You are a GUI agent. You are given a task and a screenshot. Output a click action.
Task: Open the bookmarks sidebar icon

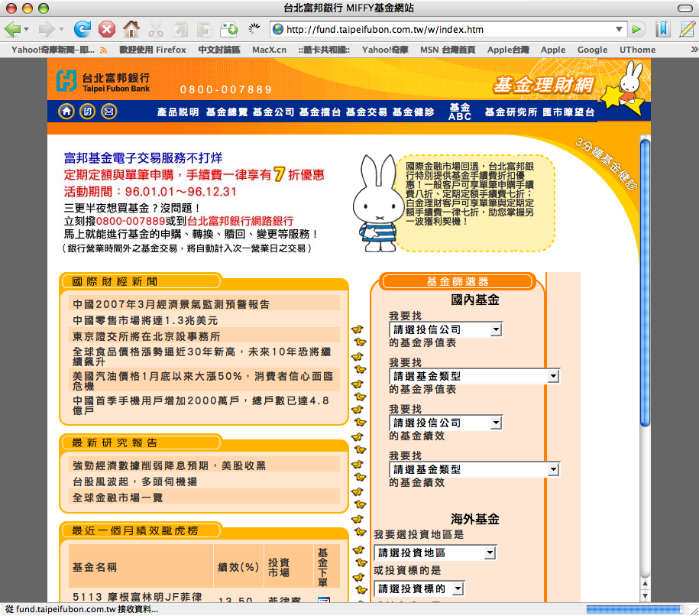[663, 30]
